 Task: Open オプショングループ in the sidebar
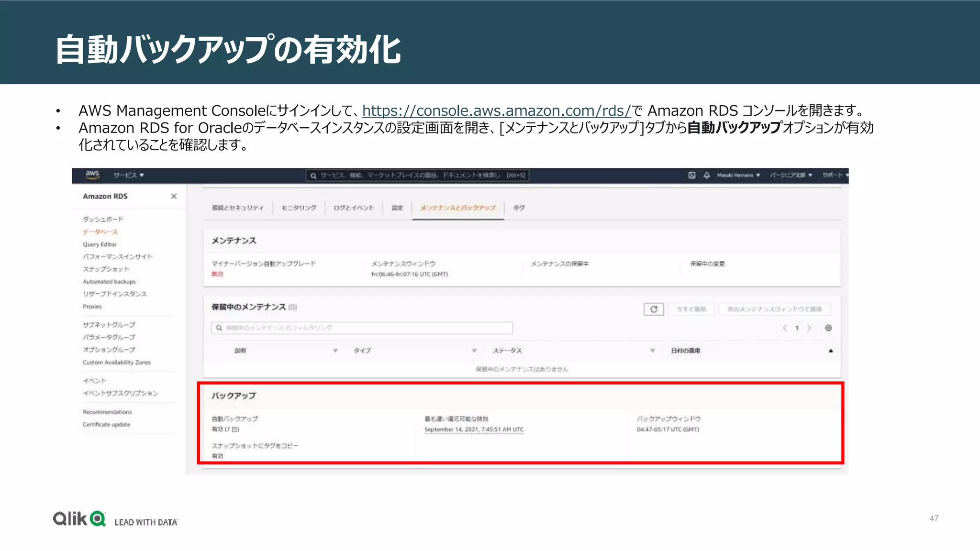[x=109, y=350]
